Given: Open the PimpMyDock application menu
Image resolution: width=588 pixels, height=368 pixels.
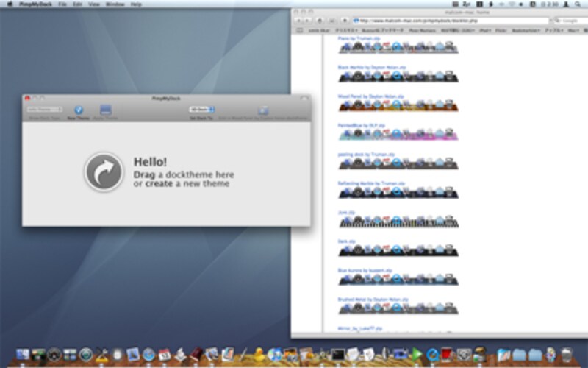Looking at the screenshot, I should [35, 4].
